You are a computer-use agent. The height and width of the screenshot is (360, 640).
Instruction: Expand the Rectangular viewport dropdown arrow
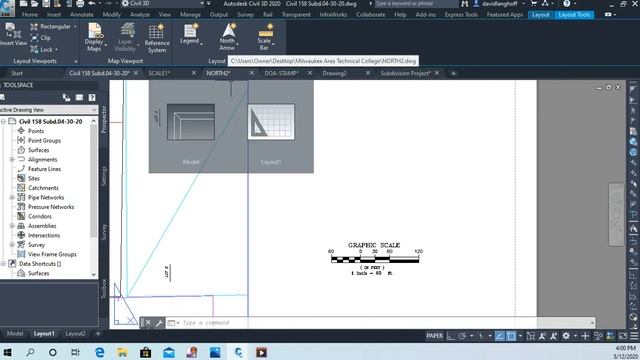pos(75,27)
